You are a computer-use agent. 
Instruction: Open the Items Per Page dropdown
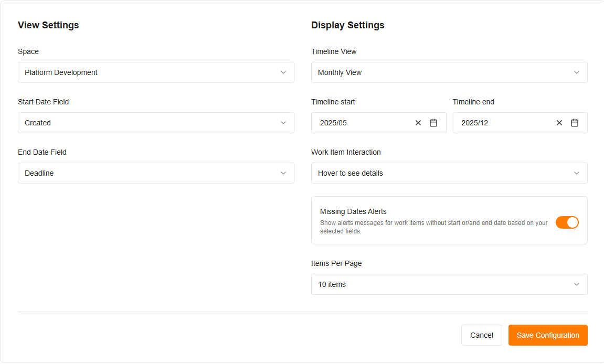(449, 284)
